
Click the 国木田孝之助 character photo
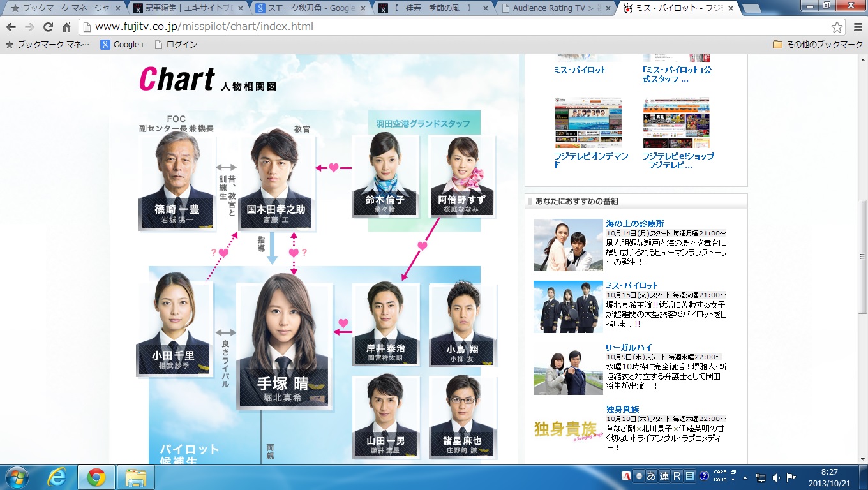[276, 181]
